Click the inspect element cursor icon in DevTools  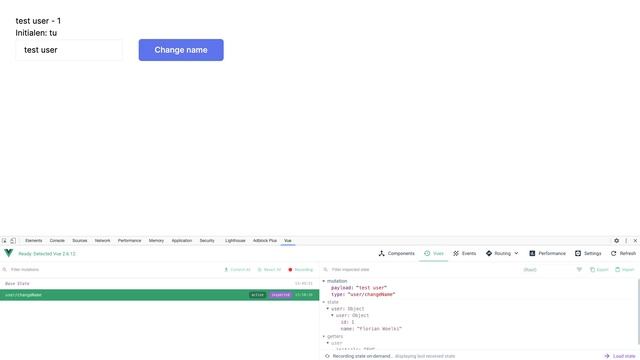(x=4, y=241)
